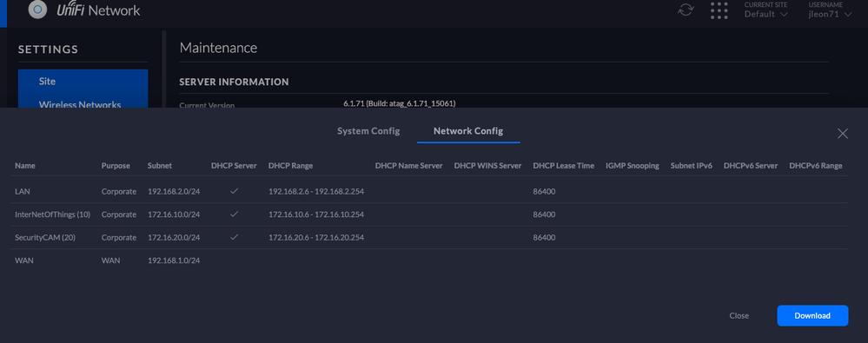Click the 86400 lease time for SecurityCAM
868x343 pixels.
click(x=544, y=237)
